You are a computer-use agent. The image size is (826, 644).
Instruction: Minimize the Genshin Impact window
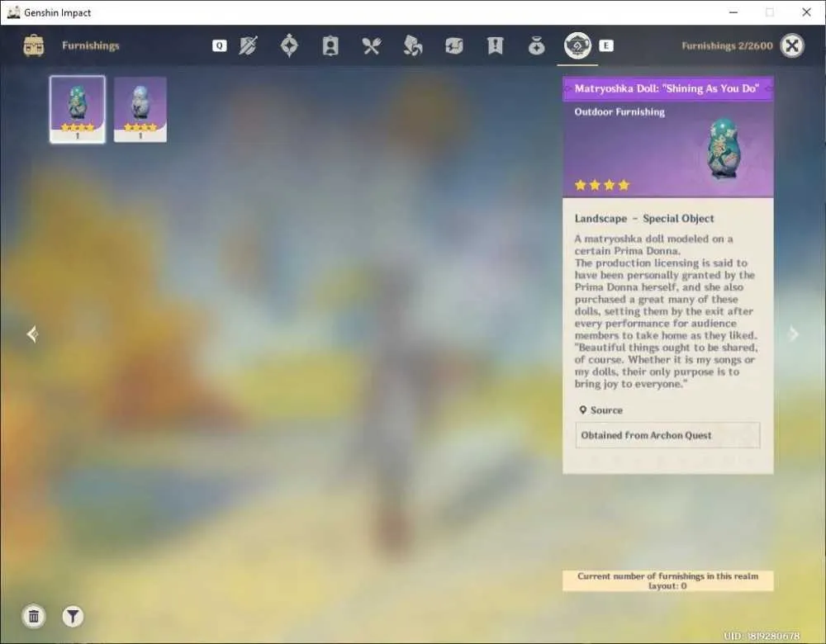(733, 12)
